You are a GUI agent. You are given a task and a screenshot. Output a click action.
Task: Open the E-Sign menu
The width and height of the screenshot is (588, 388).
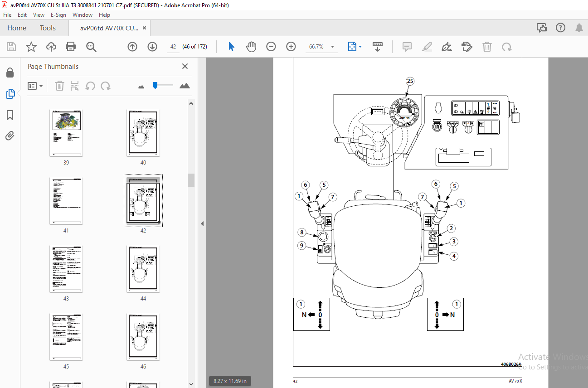[58, 15]
